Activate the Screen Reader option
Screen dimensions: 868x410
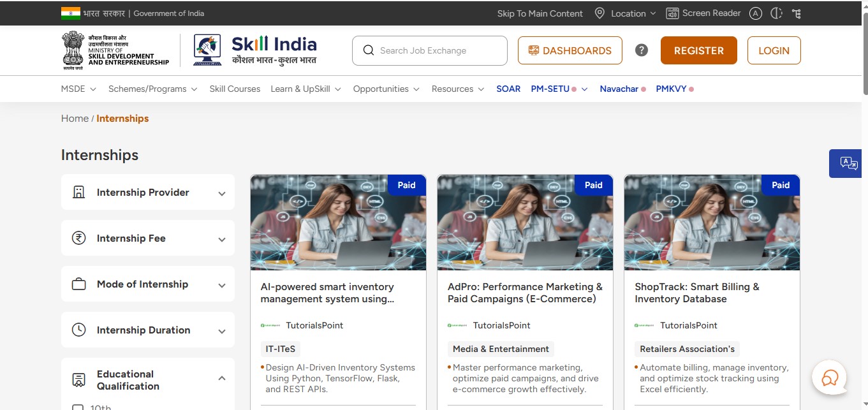703,13
